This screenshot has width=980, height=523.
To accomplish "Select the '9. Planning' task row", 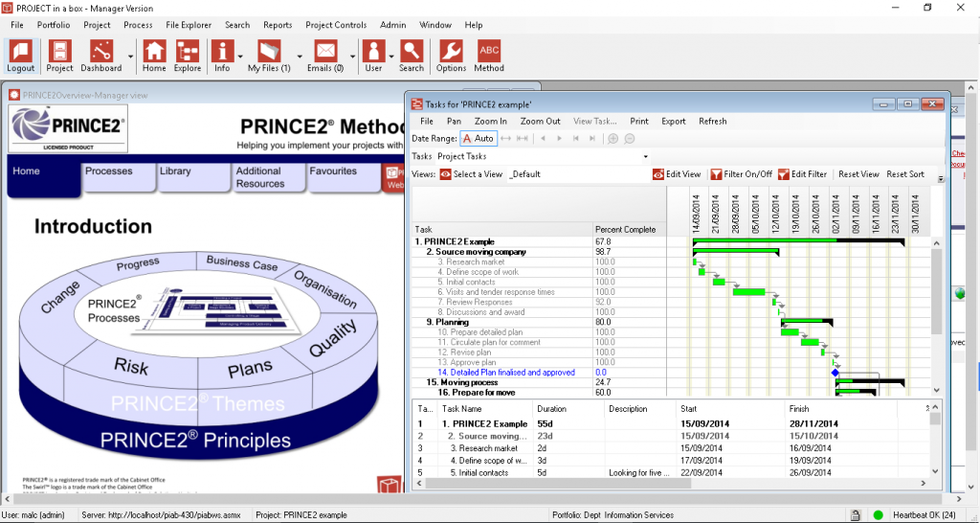I will (x=540, y=322).
